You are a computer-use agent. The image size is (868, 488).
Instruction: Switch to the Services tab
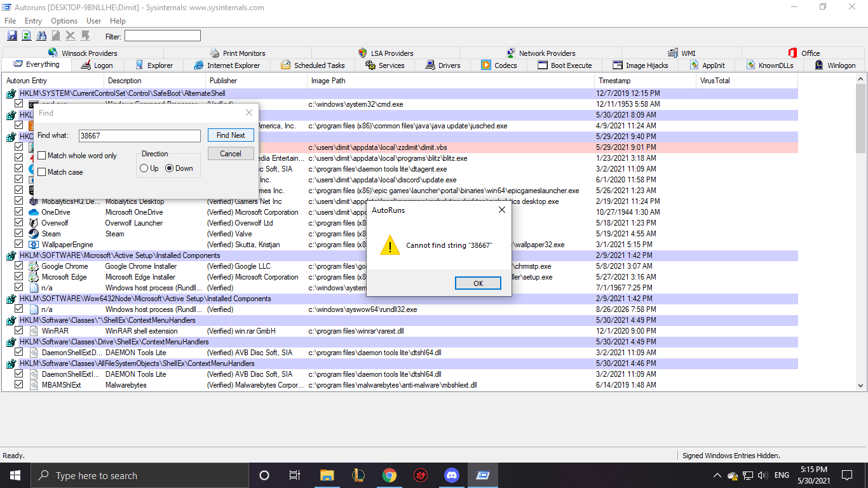pos(385,65)
